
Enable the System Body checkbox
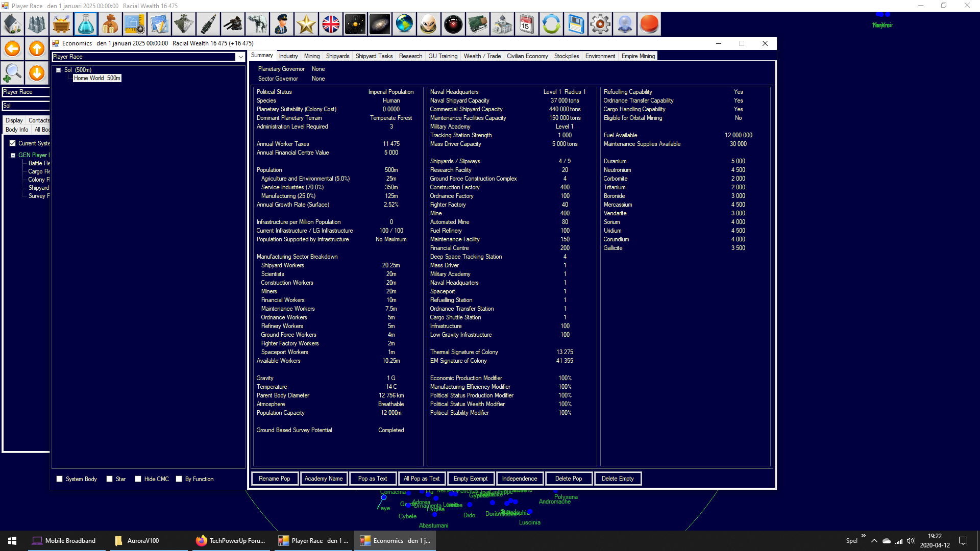point(60,479)
